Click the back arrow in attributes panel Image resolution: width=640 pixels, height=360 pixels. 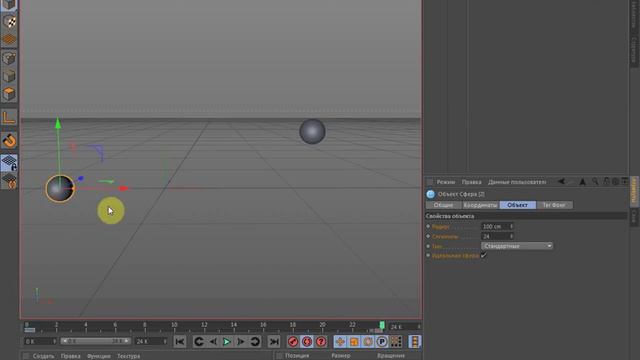[x=562, y=182]
